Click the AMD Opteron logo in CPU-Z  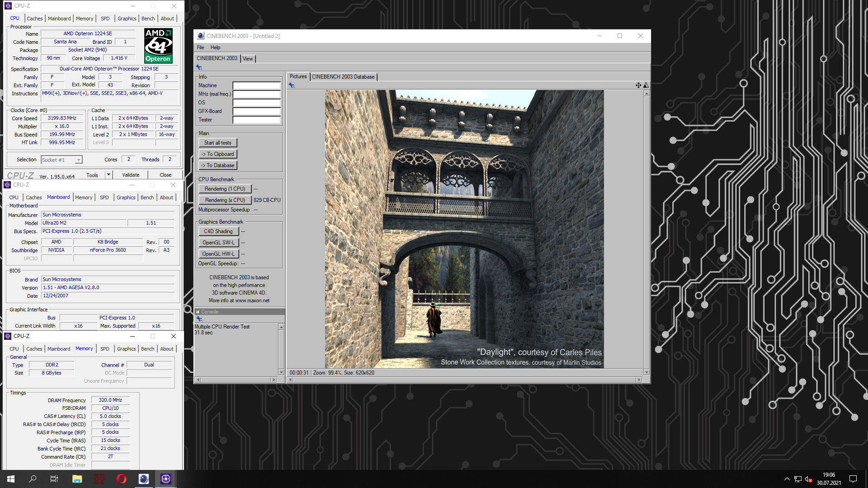point(158,46)
